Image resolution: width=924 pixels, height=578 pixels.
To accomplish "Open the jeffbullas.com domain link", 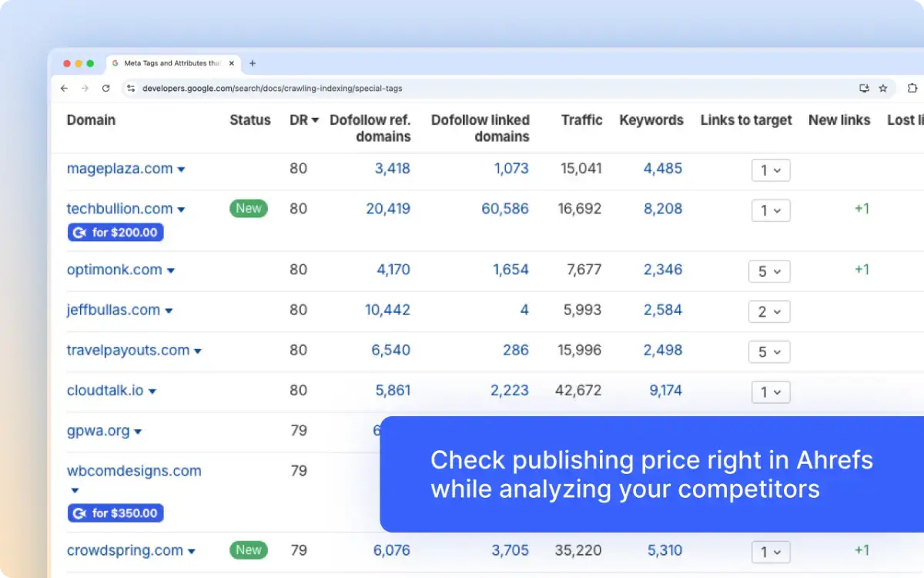I will (x=113, y=310).
